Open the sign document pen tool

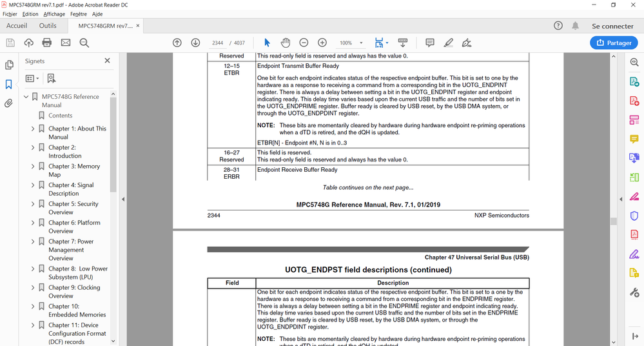(x=467, y=43)
